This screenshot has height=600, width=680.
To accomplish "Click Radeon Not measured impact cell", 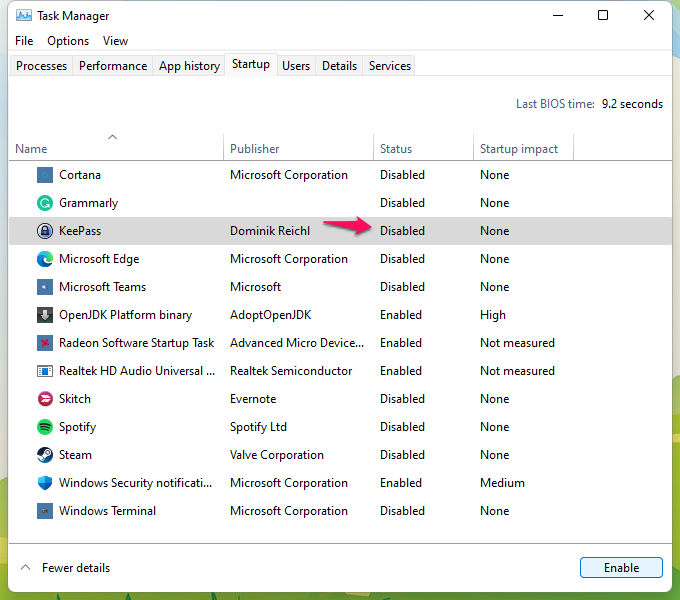I will [x=517, y=343].
